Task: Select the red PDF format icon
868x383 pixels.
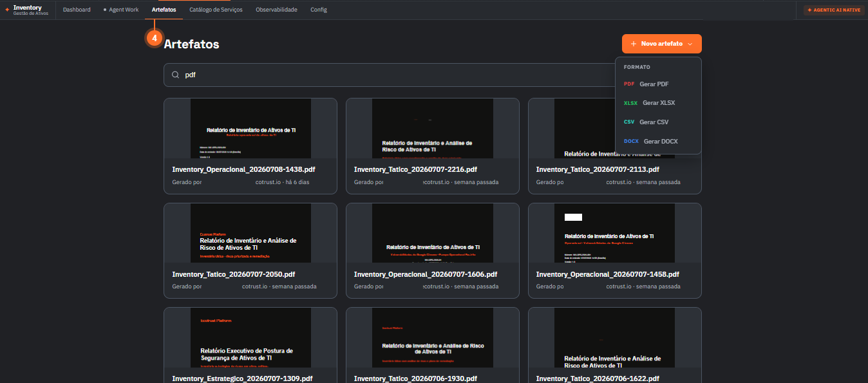Action: tap(629, 84)
